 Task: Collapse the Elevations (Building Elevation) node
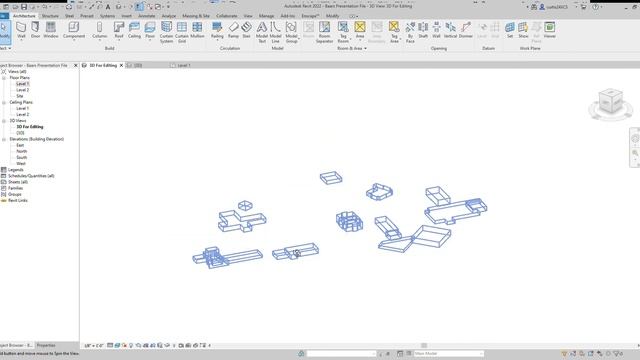click(x=4, y=139)
